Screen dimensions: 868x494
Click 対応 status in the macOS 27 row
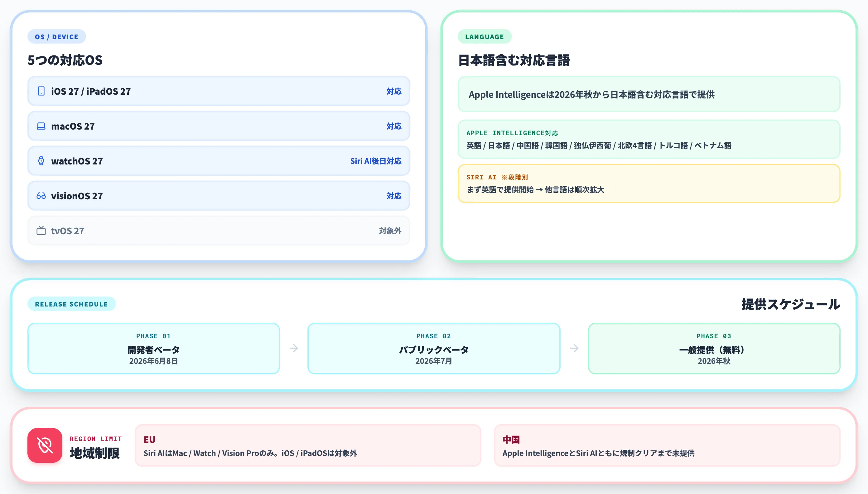394,126
